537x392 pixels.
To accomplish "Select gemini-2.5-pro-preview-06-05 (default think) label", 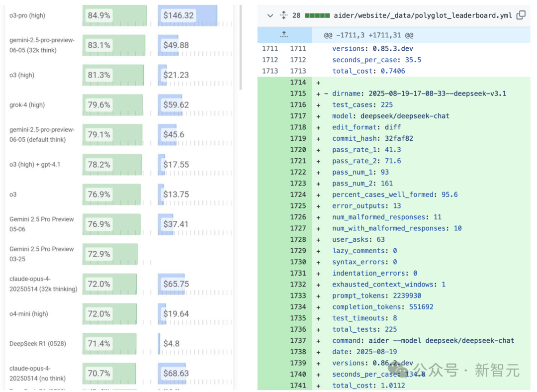I will (42, 135).
